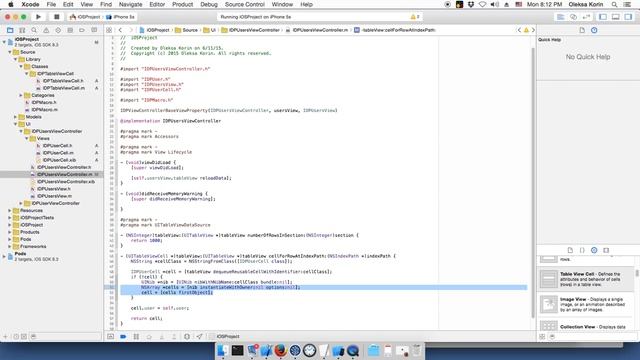Show the object library
Screen dimensions: 640x360
pos(594,250)
